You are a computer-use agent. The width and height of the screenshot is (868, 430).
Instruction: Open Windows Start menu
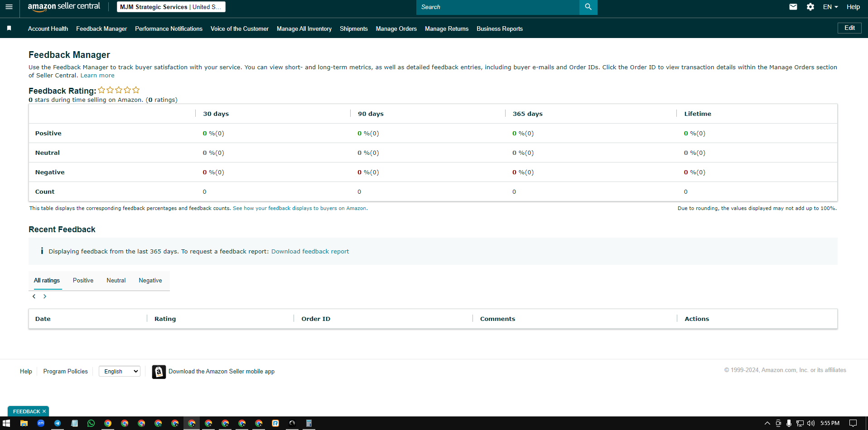6,423
